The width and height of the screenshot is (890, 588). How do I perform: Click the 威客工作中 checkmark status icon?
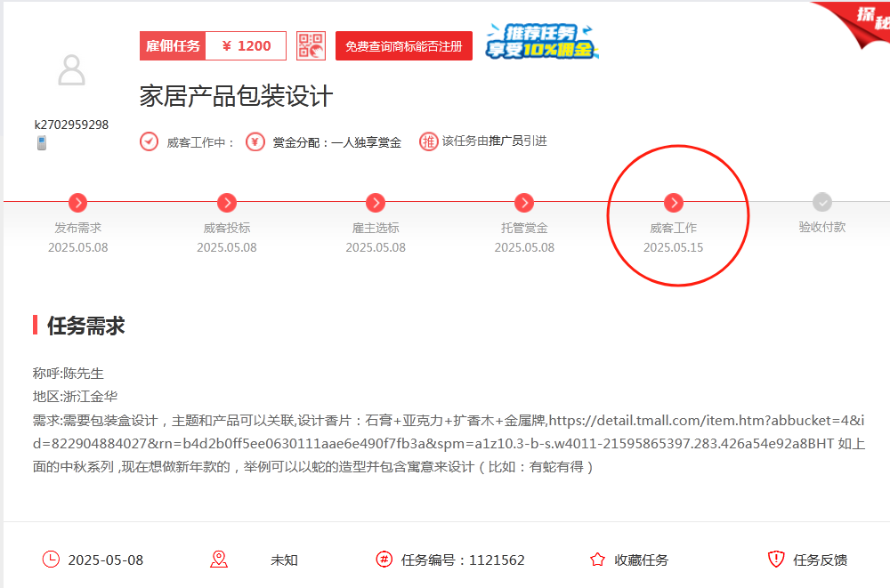click(149, 142)
